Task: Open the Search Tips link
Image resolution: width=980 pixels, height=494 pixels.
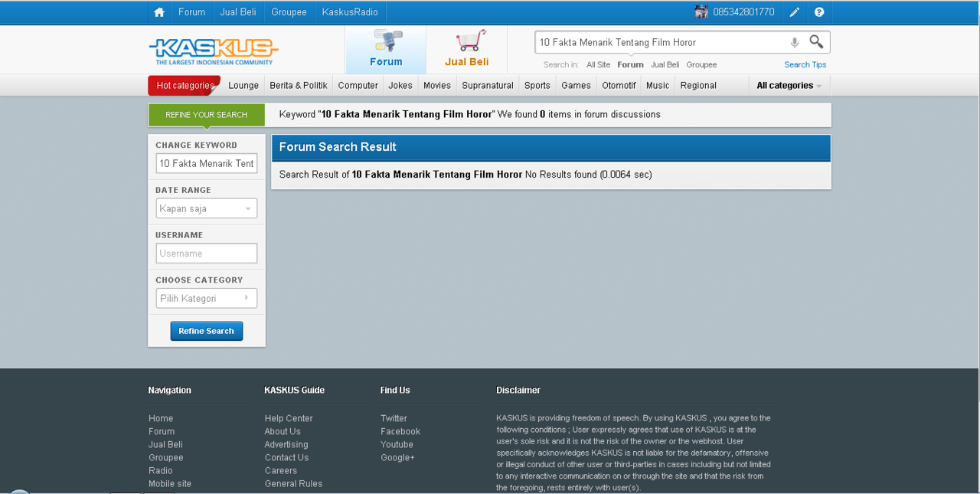Action: pos(805,65)
